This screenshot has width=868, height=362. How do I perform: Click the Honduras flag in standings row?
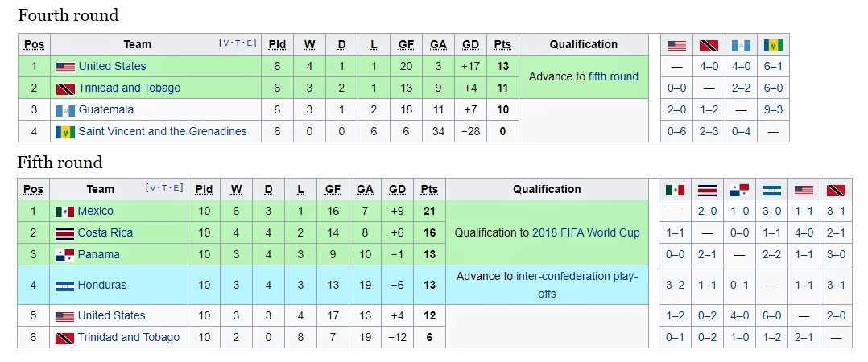[x=65, y=286]
